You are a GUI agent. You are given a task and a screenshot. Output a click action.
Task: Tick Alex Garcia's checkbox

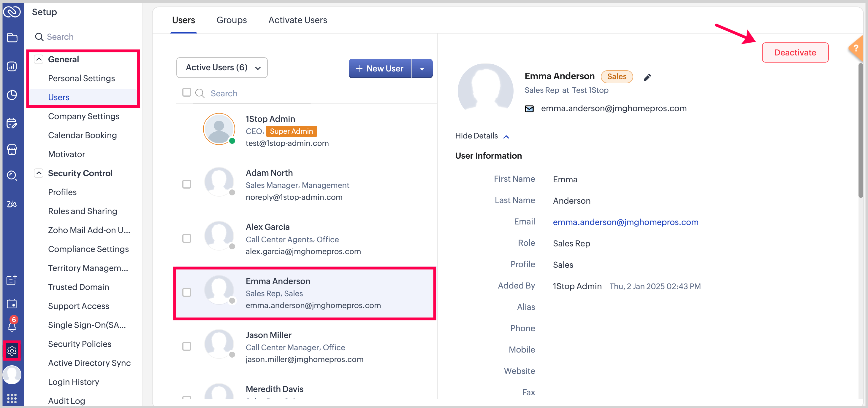pos(186,238)
